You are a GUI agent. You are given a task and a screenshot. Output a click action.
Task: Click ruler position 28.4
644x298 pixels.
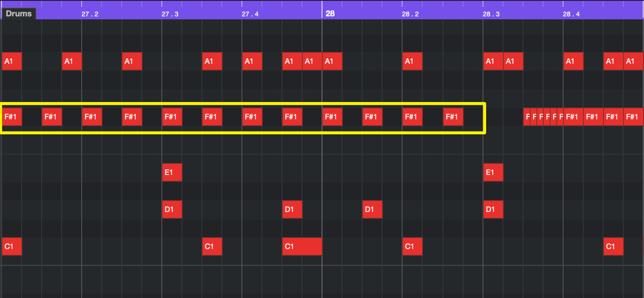[x=571, y=14]
